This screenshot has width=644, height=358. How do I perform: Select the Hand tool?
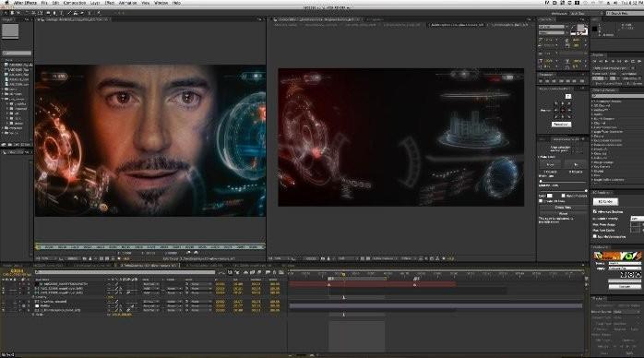point(11,14)
